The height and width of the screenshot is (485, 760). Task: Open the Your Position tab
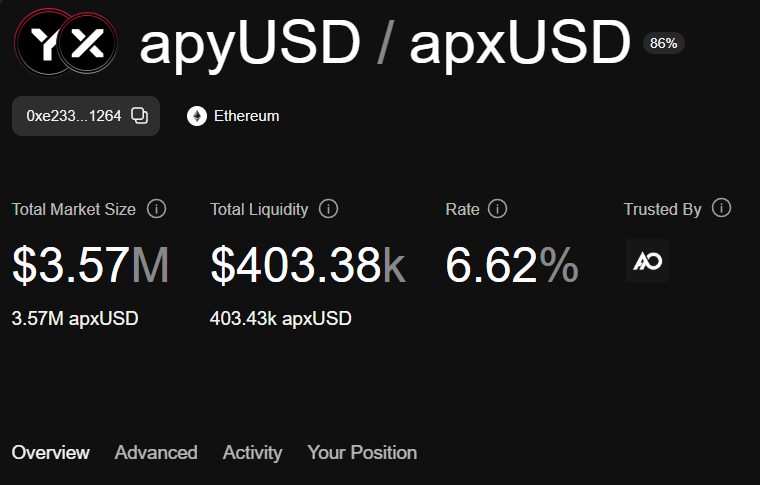(362, 453)
